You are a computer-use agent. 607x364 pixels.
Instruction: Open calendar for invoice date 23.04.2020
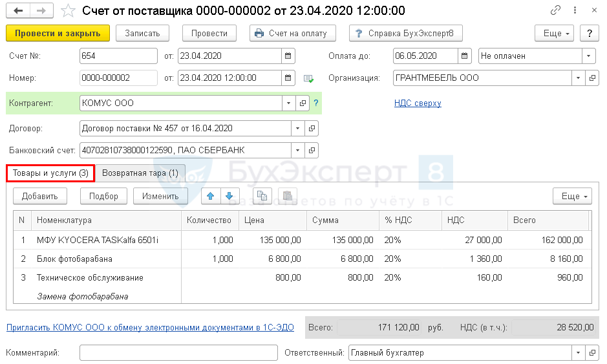(x=288, y=56)
